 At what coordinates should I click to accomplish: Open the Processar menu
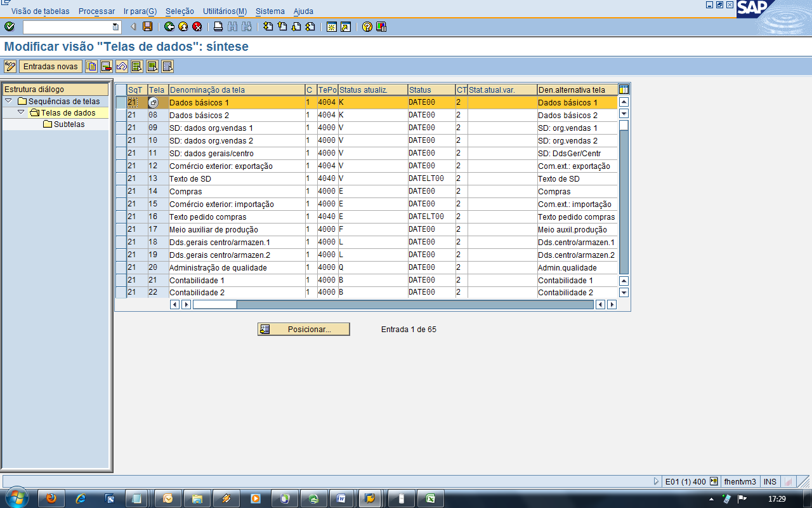click(95, 11)
